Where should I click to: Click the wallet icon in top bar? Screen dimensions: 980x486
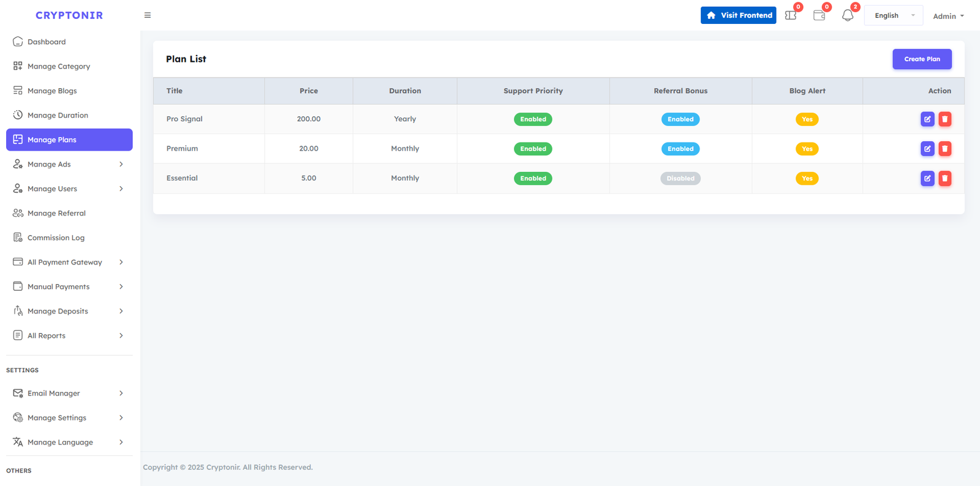point(819,16)
